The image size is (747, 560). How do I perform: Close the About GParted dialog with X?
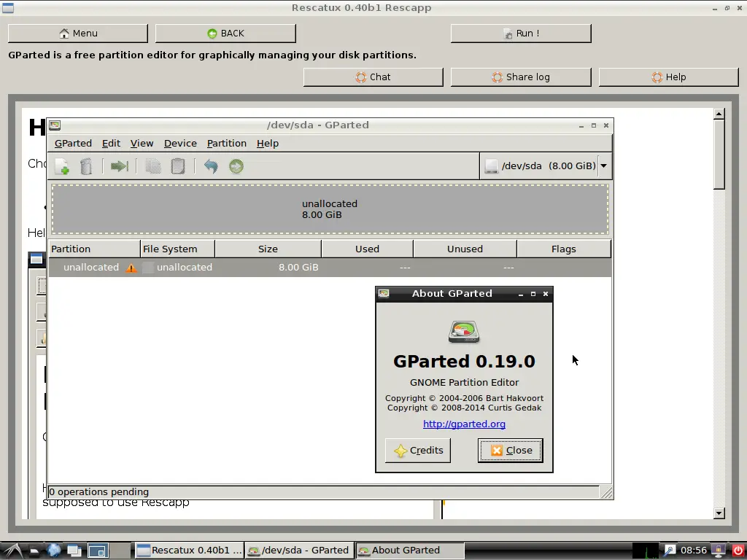tap(546, 294)
